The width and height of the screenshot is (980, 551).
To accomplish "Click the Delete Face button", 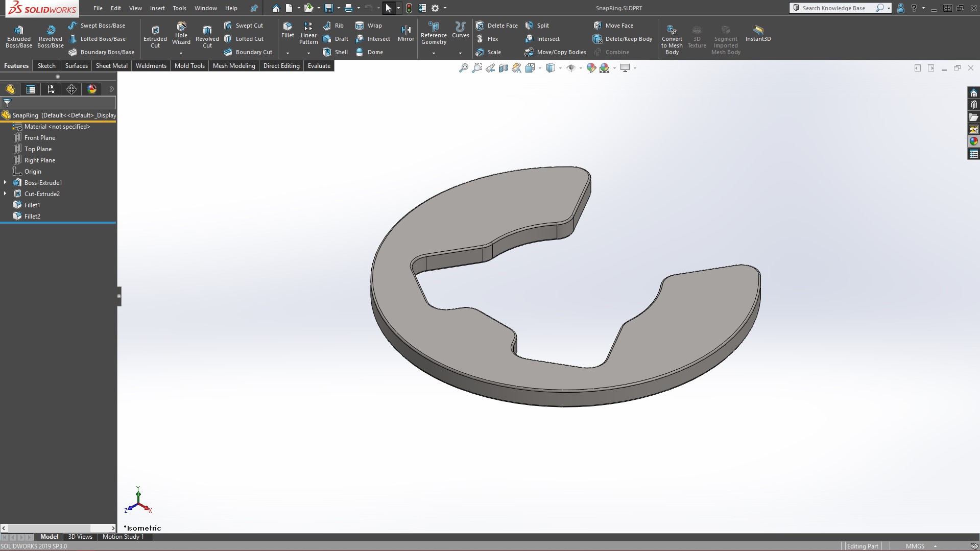I will pyautogui.click(x=496, y=26).
